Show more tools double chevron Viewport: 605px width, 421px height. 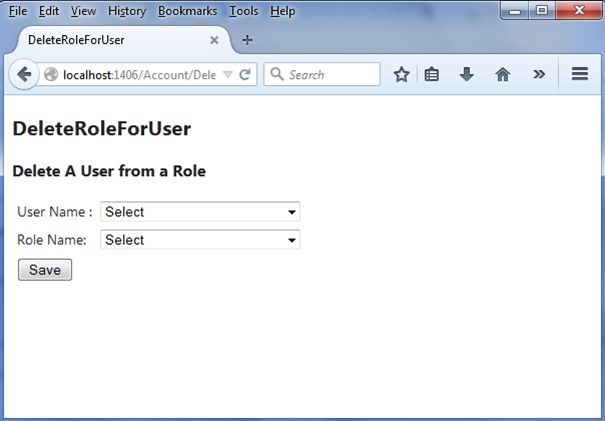(x=539, y=74)
